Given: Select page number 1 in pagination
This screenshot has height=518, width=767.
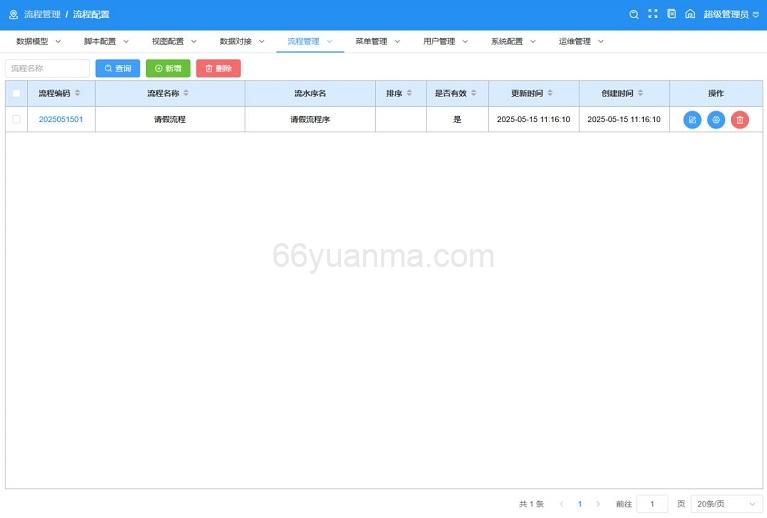Looking at the screenshot, I should (580, 504).
